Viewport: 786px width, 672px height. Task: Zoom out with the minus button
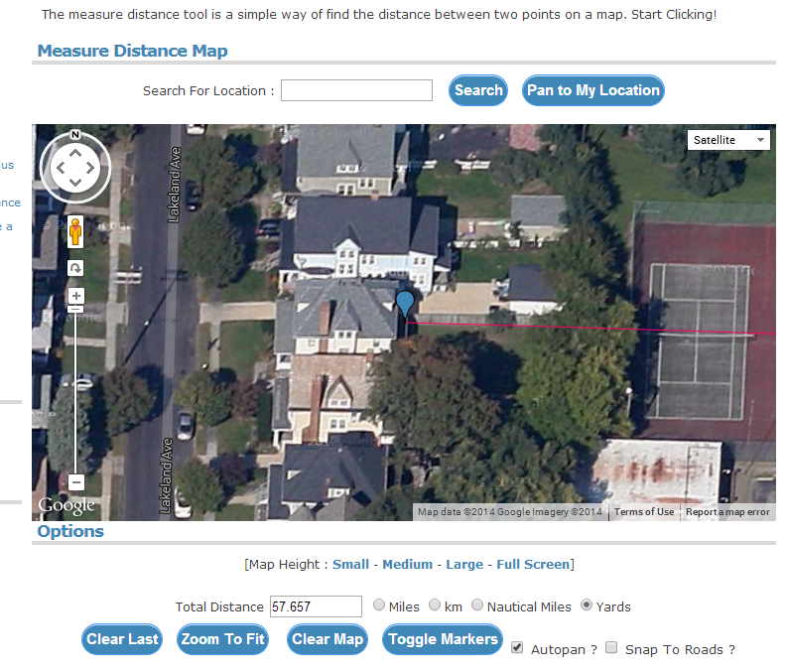(x=75, y=482)
